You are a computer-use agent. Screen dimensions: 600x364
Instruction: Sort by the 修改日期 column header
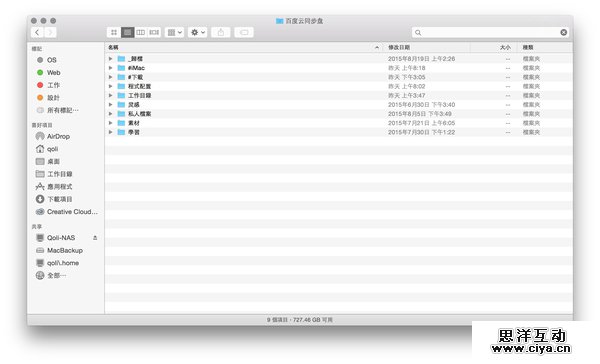point(399,47)
